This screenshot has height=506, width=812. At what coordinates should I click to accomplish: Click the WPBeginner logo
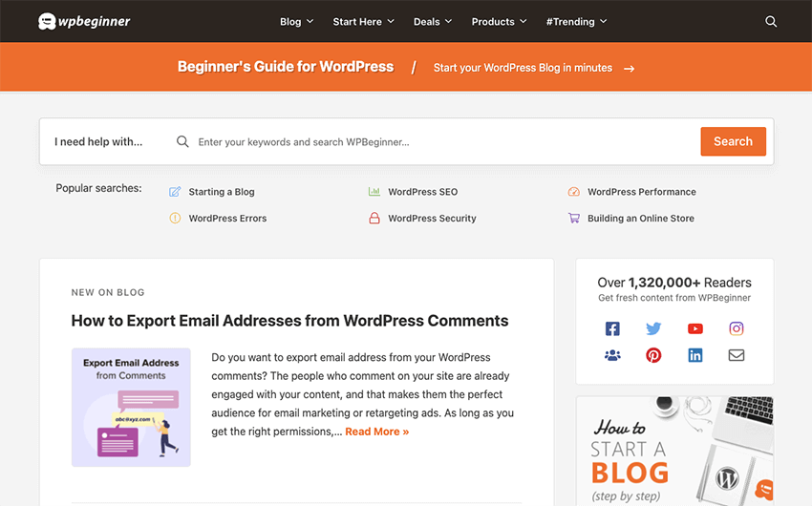tap(84, 21)
